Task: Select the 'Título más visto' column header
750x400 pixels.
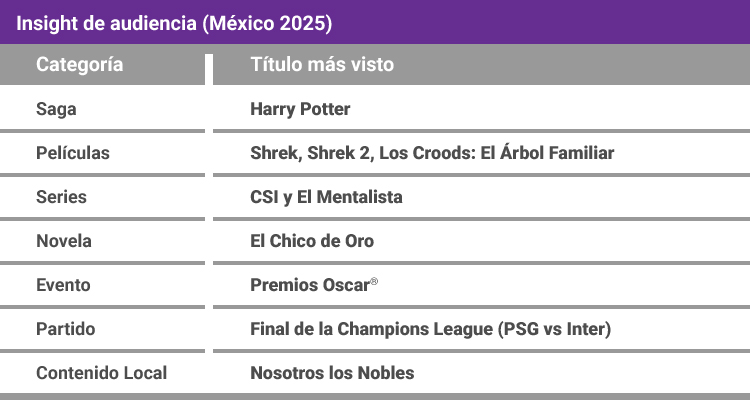Action: pyautogui.click(x=321, y=65)
